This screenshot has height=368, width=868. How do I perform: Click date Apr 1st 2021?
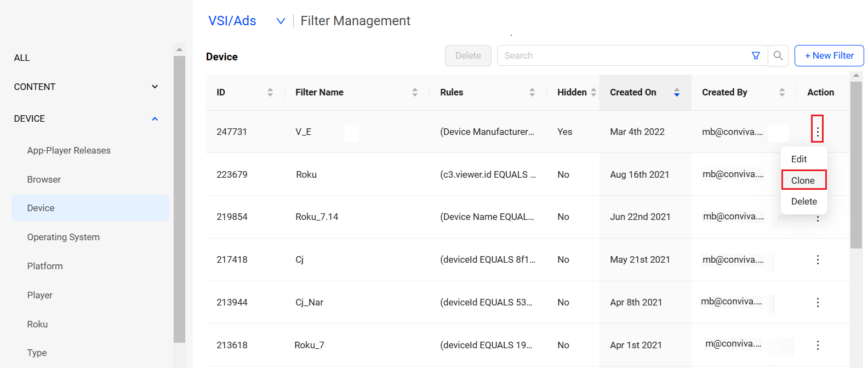tap(636, 345)
